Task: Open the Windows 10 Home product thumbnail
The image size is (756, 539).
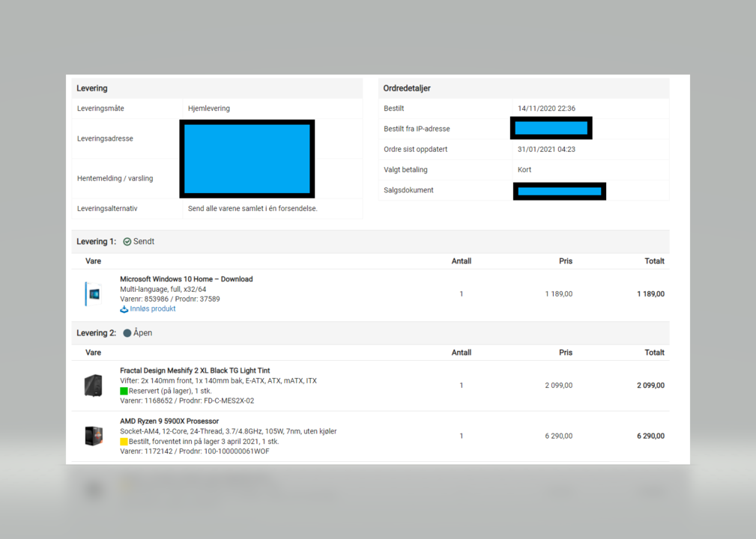Action: coord(93,293)
